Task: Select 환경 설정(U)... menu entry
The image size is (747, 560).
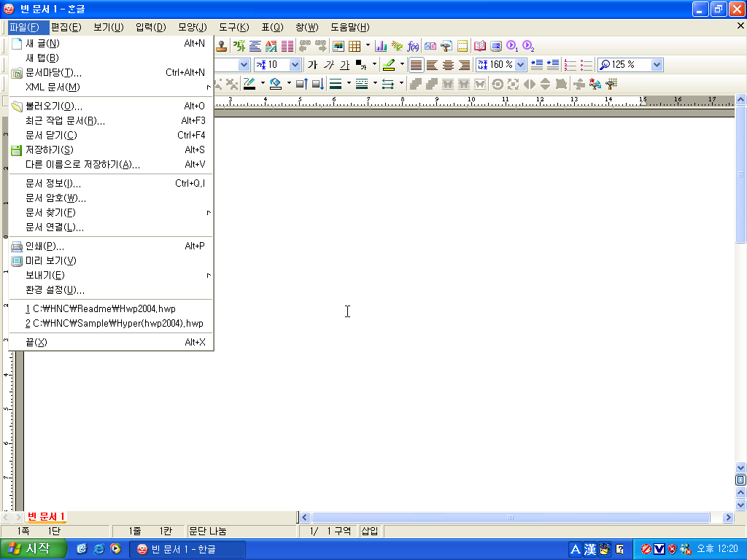Action: tap(111, 290)
